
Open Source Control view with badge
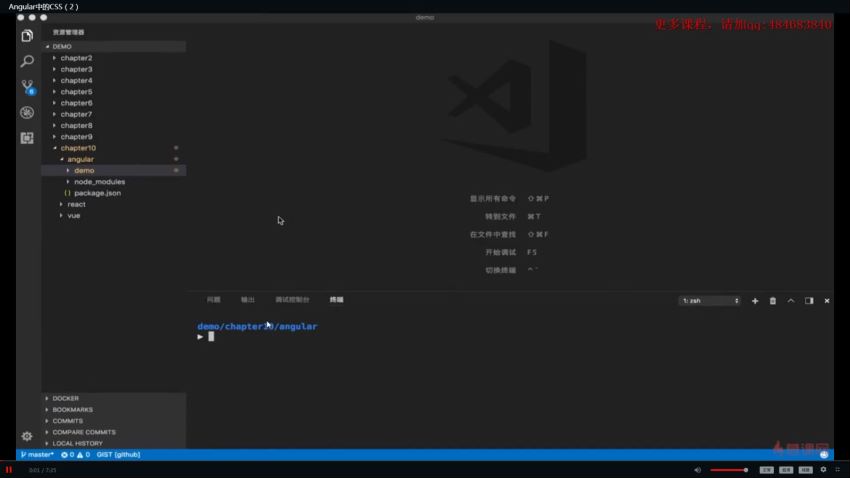27,87
